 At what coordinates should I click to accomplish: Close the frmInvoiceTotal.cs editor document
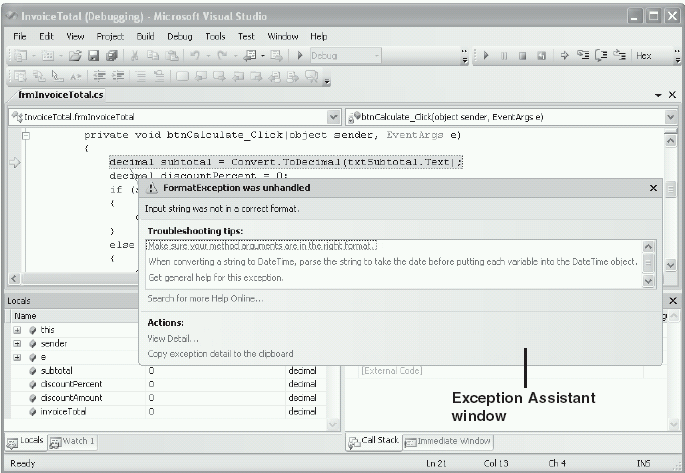point(672,95)
